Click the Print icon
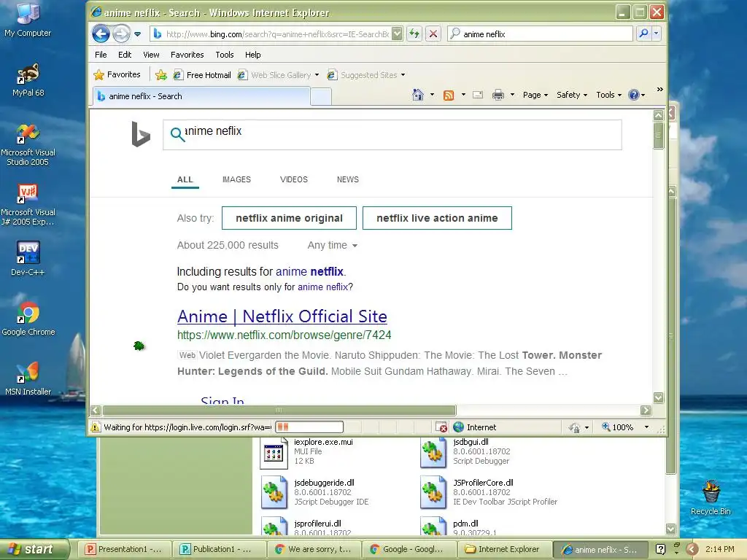 [498, 95]
